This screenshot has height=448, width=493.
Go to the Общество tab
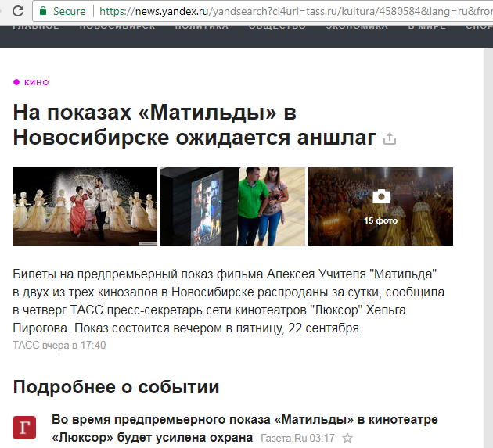click(x=277, y=27)
